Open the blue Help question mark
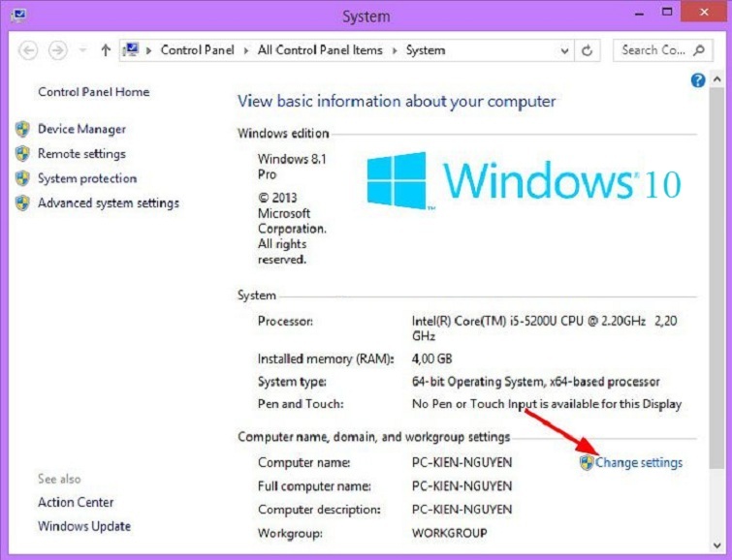Viewport: 732px width, 560px height. point(697,81)
